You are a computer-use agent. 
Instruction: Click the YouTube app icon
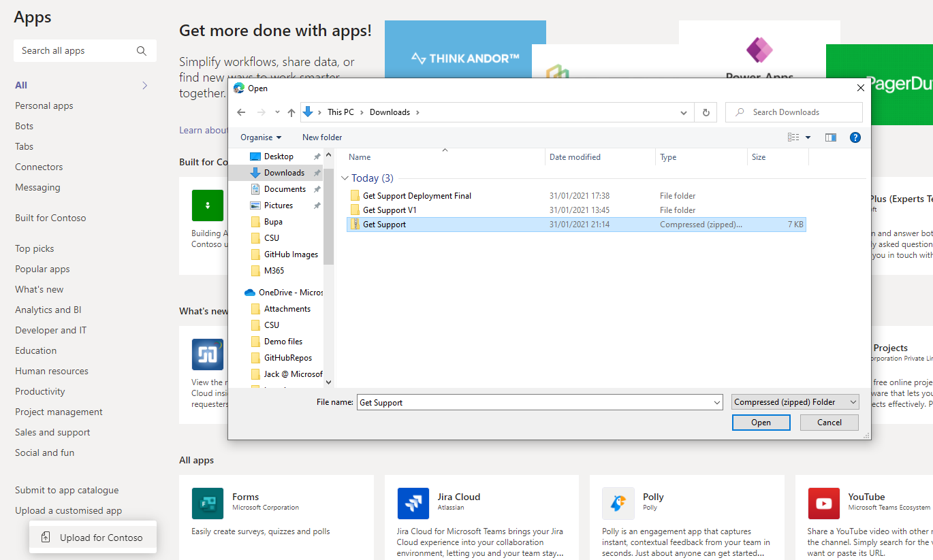tap(824, 504)
